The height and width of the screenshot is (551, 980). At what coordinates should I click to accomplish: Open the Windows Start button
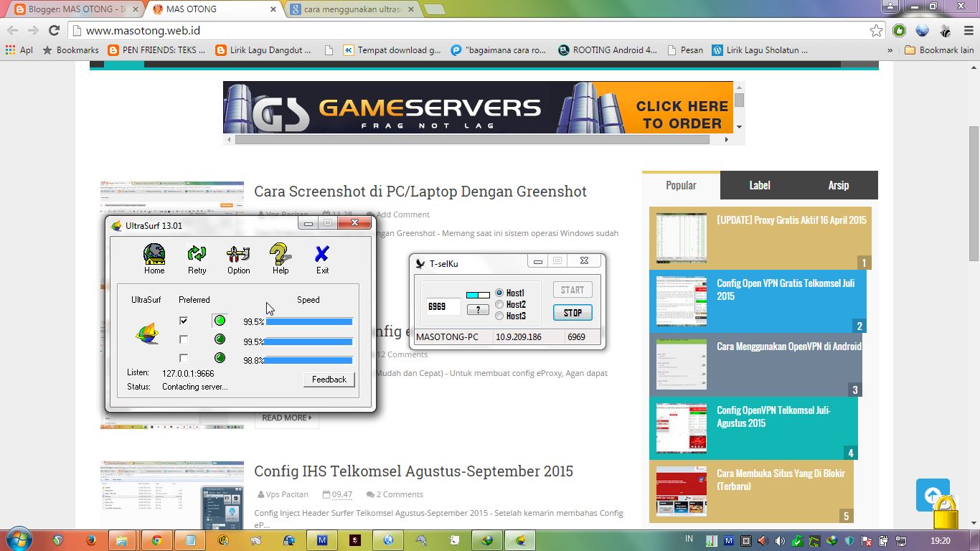pos(18,540)
